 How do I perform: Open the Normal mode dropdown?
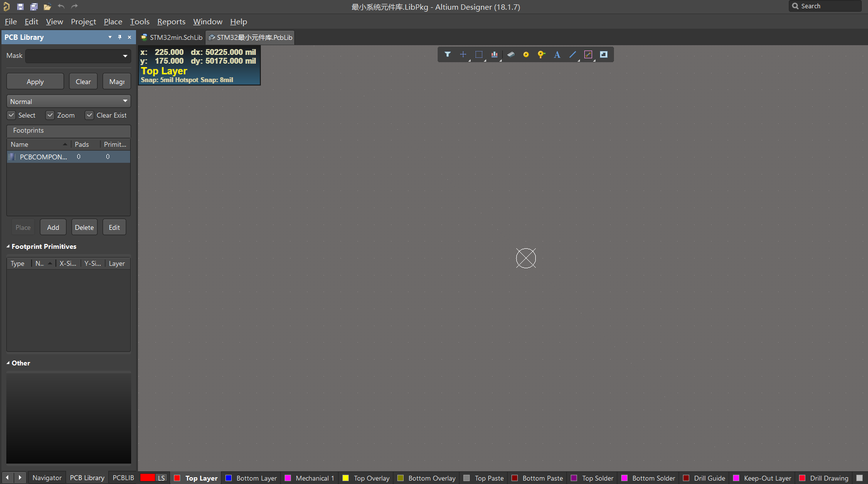pyautogui.click(x=125, y=101)
